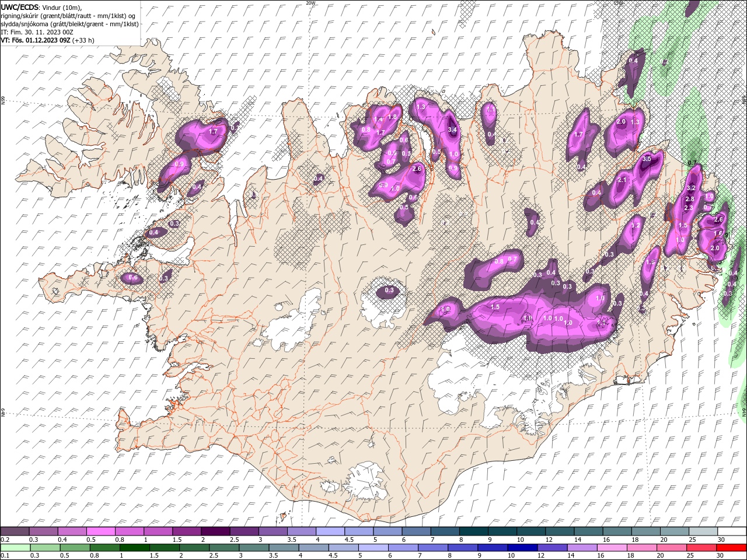Click the '0.1' label in the bottom legend row
The height and width of the screenshot is (560, 747).
coord(5,556)
